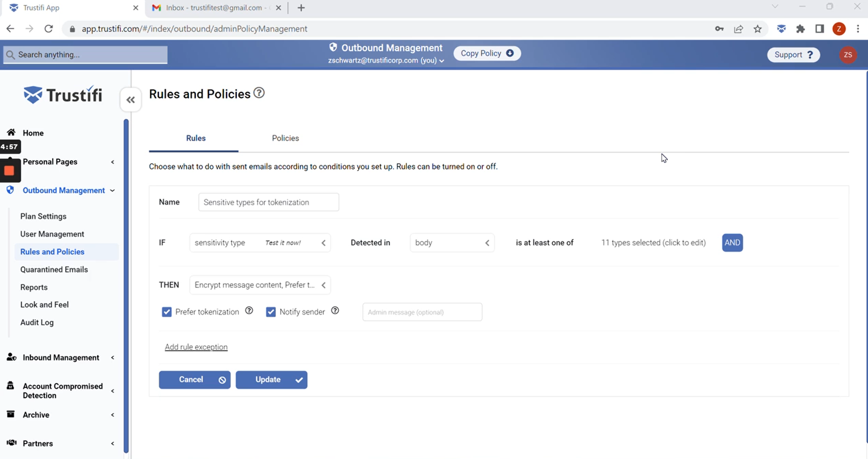Uncheck the Prefer tokenization checkbox

pyautogui.click(x=167, y=312)
